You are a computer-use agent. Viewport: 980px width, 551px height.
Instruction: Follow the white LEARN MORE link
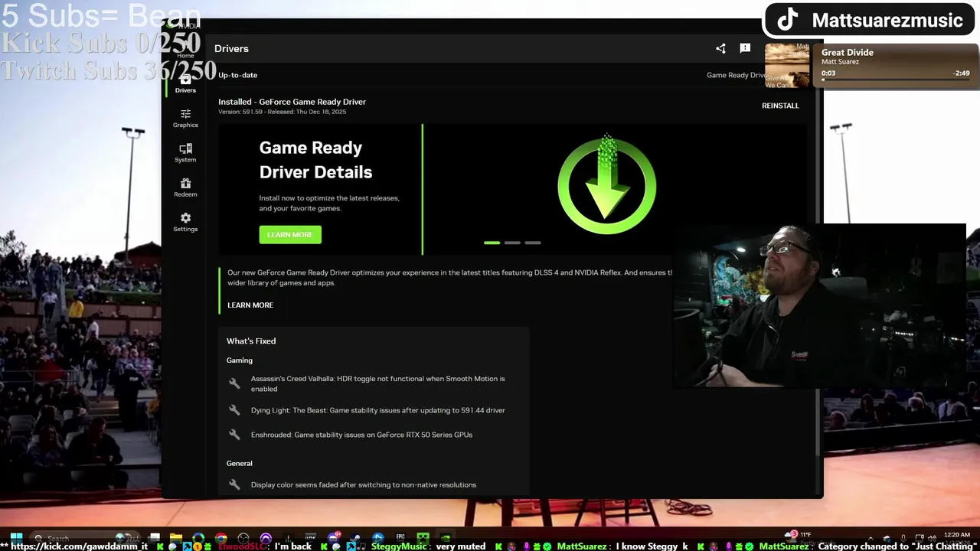pos(250,305)
